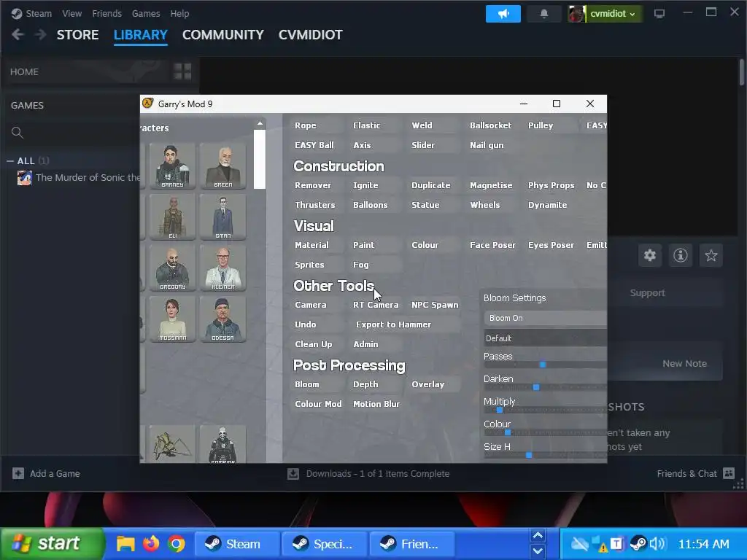The height and width of the screenshot is (560, 747).
Task: Open the Games menu
Action: pyautogui.click(x=146, y=13)
